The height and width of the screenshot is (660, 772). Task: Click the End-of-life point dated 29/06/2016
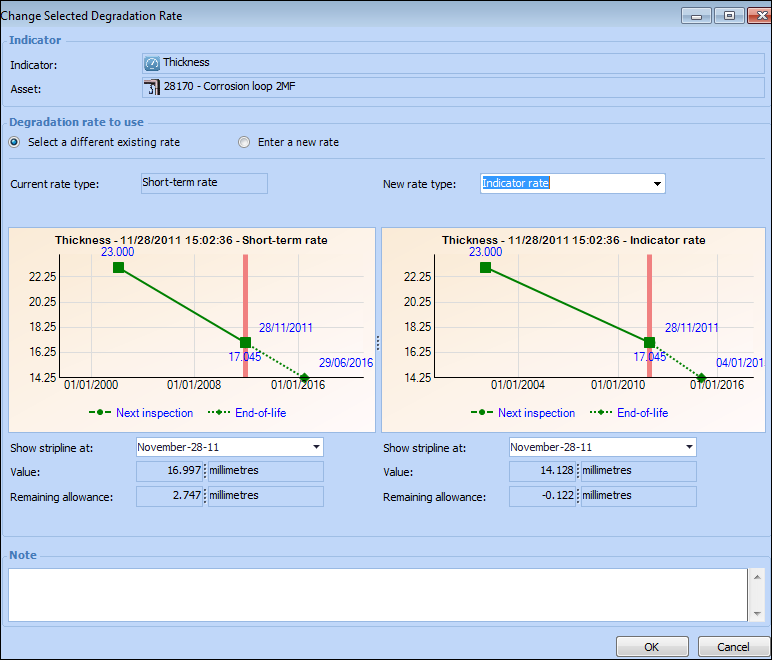(304, 377)
